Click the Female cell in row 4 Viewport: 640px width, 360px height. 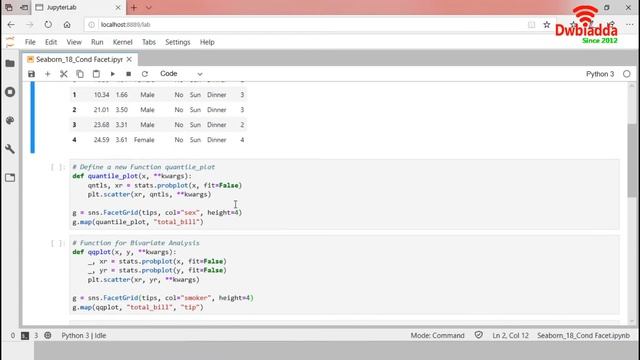tap(144, 140)
